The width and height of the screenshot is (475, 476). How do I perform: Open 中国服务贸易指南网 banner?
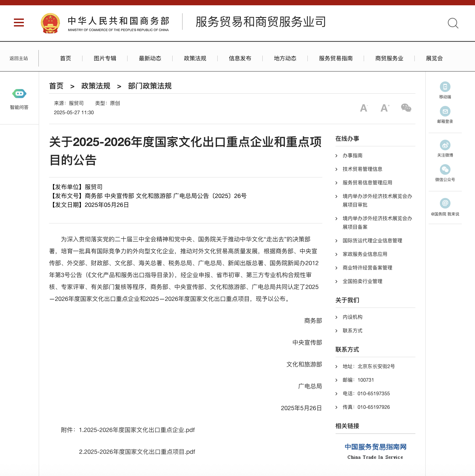pos(375,451)
